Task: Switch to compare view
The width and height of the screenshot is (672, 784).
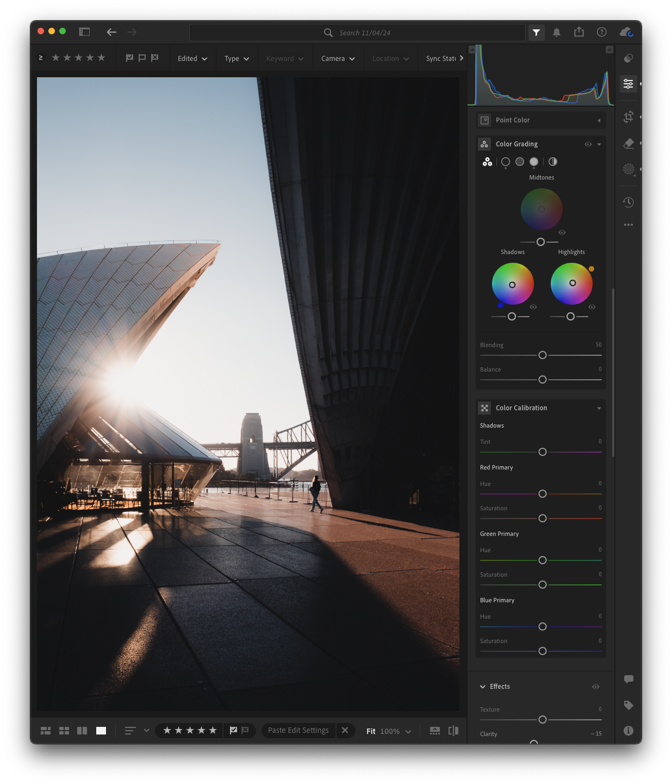Action: point(82,731)
